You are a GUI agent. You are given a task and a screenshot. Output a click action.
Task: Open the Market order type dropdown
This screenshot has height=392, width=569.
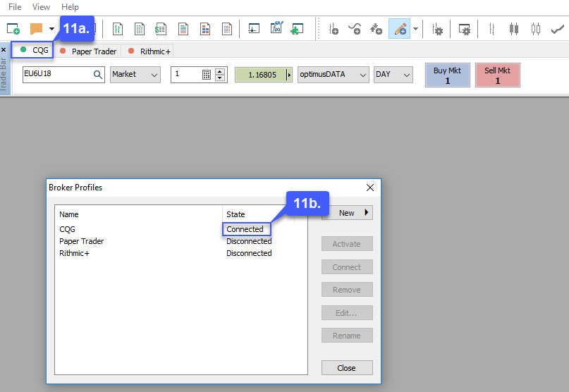pyautogui.click(x=135, y=75)
